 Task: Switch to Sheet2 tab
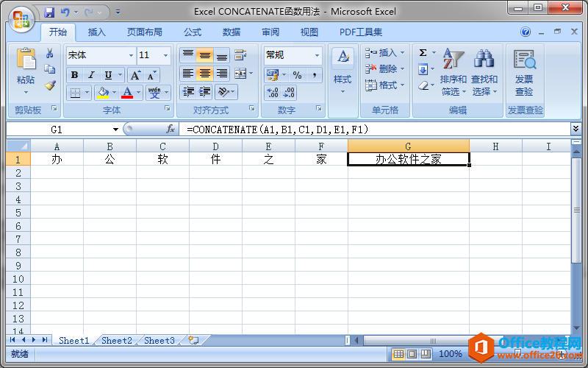click(117, 341)
